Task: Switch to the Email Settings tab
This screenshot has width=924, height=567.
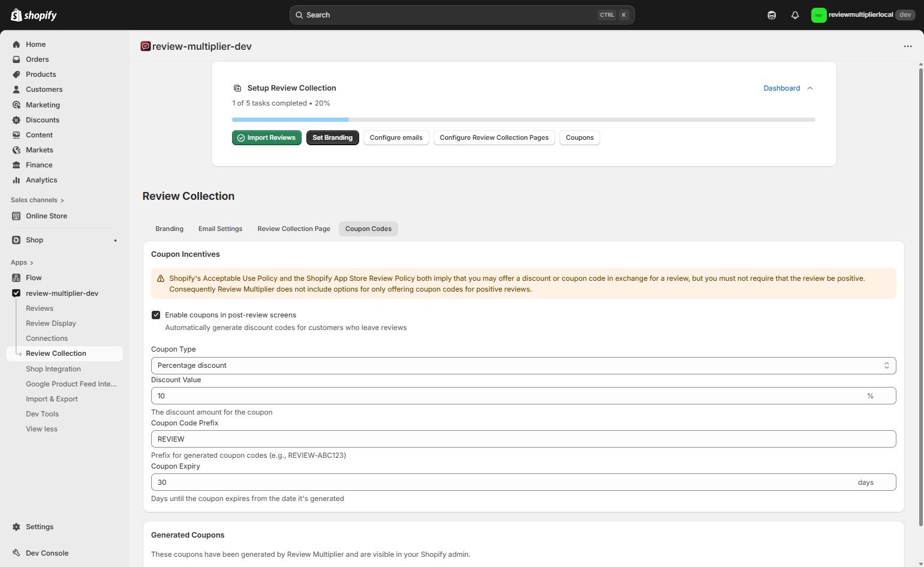Action: 220,229
